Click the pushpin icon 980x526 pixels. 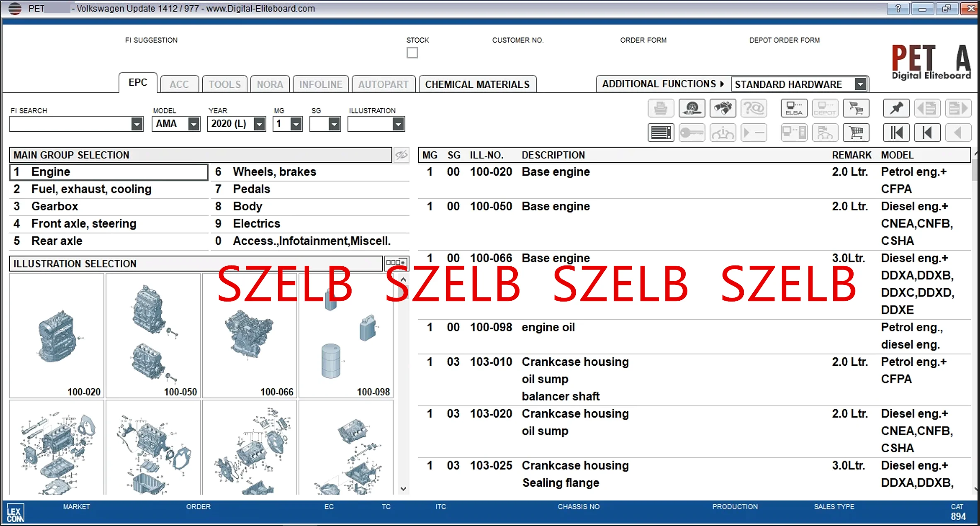(x=896, y=109)
